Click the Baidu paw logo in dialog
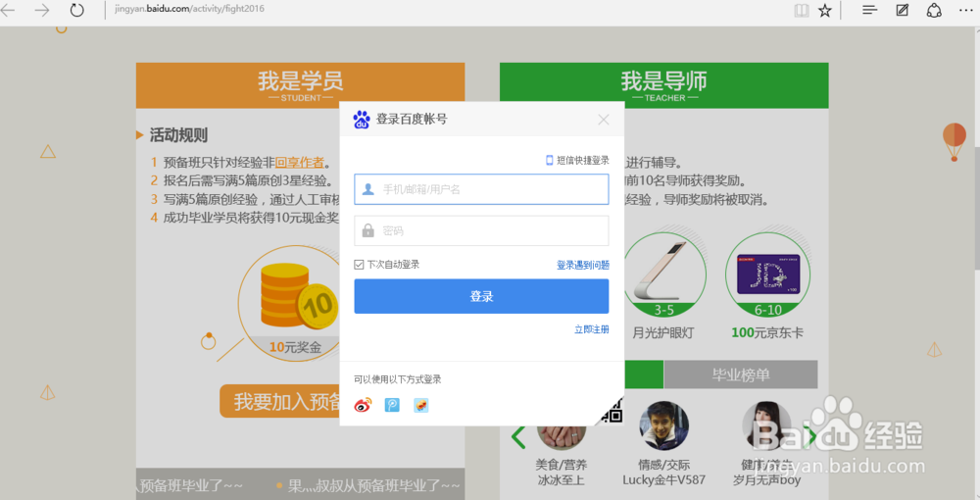Viewport: 980px width, 500px height. pyautogui.click(x=362, y=120)
